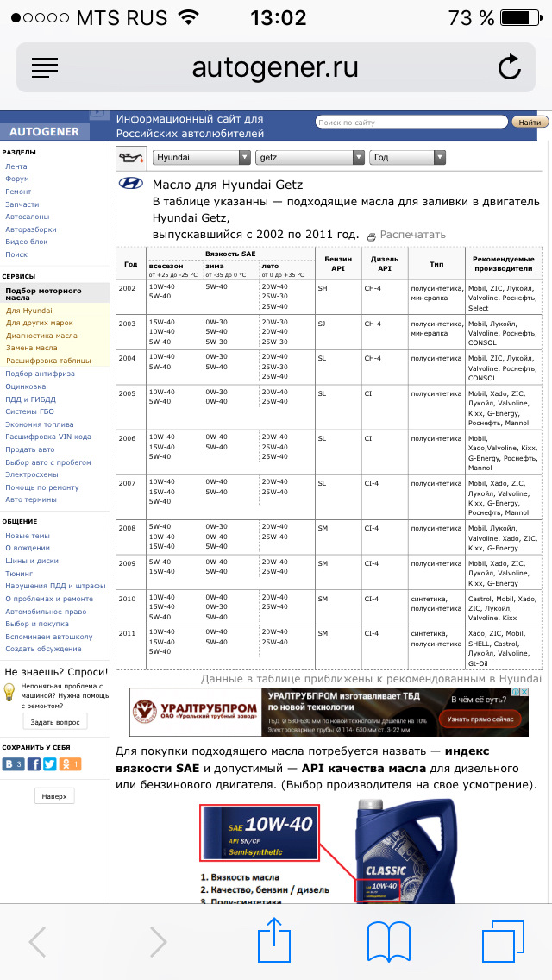Viewport: 552px width, 980px height.
Task: Click the Уралтрубпром banner ad logo
Action: coord(195,712)
